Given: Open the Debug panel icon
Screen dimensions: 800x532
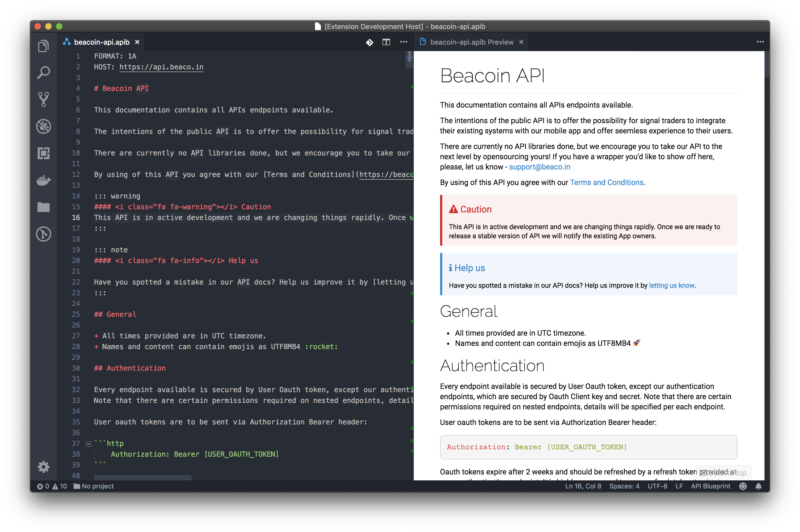Looking at the screenshot, I should pos(43,126).
